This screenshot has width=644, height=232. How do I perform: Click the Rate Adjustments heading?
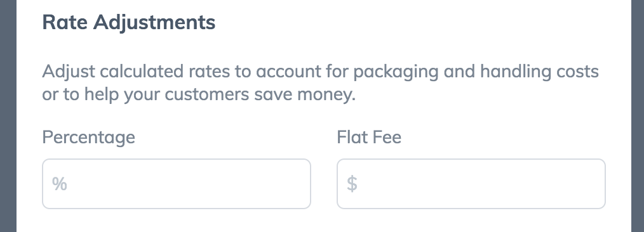coord(128,22)
